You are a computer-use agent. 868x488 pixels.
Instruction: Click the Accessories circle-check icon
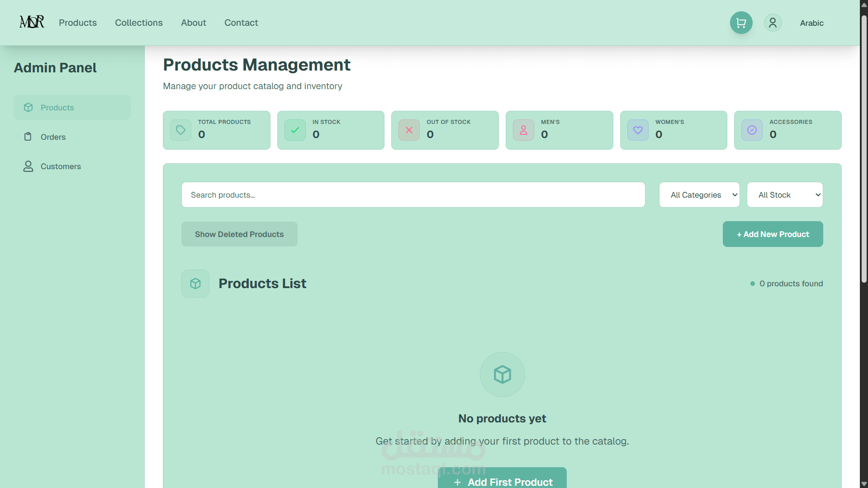coord(752,130)
